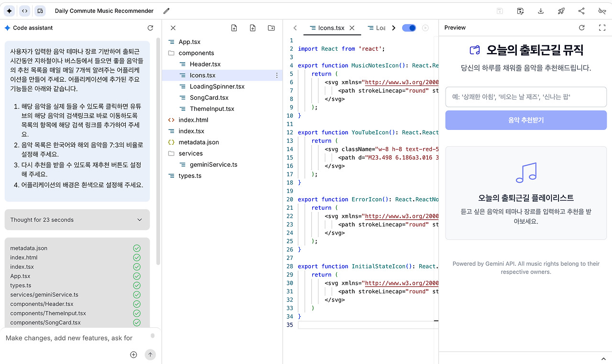Viewport: 612px width, 364px height.
Task: Click the 음악 추천받기 button in Preview
Action: pyautogui.click(x=526, y=120)
